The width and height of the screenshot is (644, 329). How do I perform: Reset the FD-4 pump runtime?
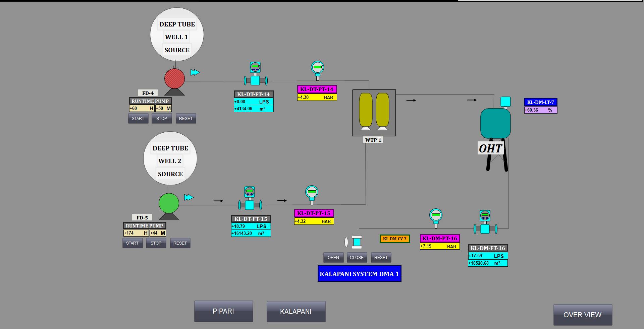[185, 119]
